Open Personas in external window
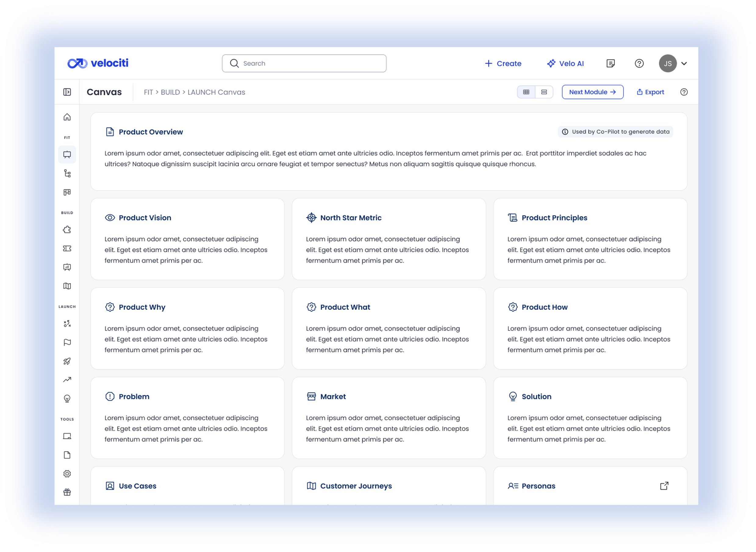 pos(664,486)
